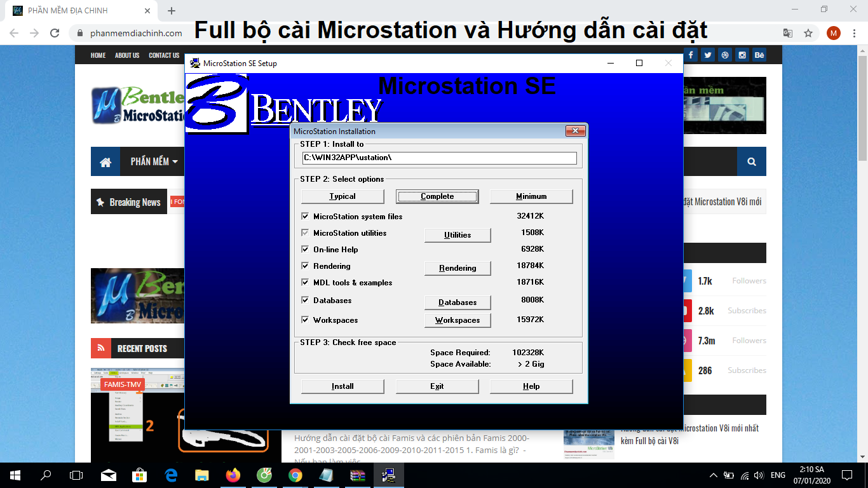The height and width of the screenshot is (488, 868).
Task: Click the RSS icon beside RECENT POSTS
Action: click(x=101, y=348)
